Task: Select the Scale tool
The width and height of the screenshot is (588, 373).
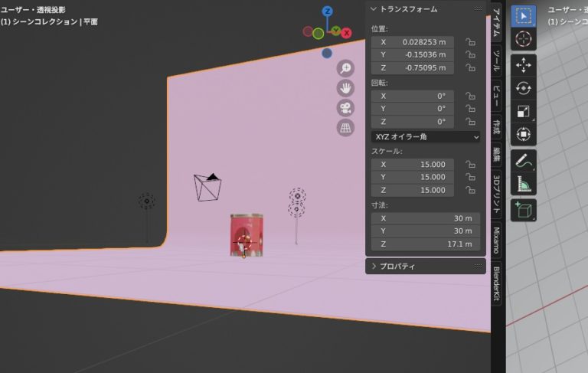Action: [523, 111]
